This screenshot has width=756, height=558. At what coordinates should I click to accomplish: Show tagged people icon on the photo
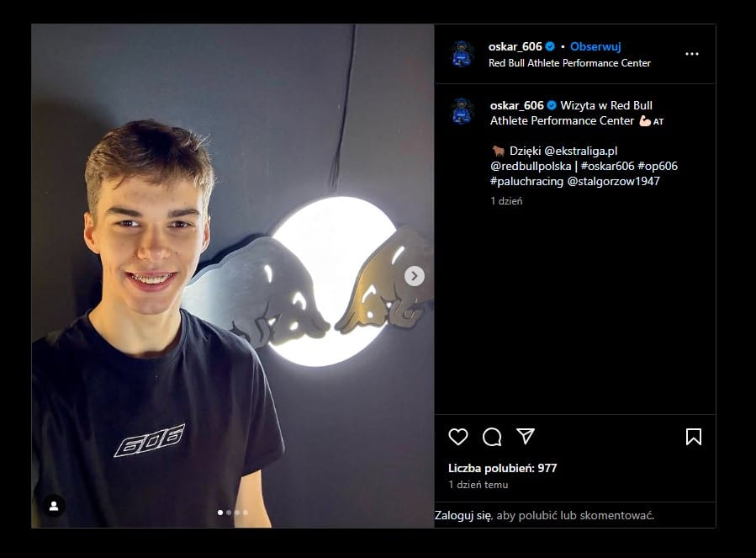(54, 506)
